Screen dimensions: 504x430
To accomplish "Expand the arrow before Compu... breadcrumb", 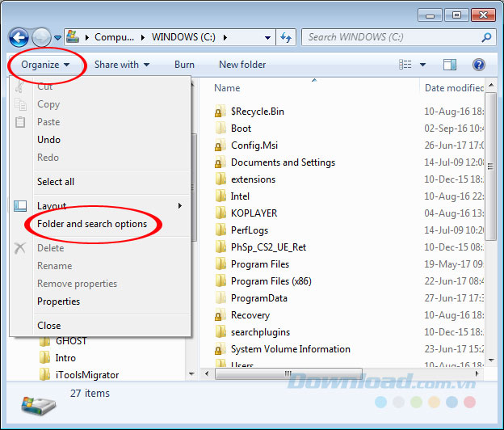I will [x=86, y=38].
